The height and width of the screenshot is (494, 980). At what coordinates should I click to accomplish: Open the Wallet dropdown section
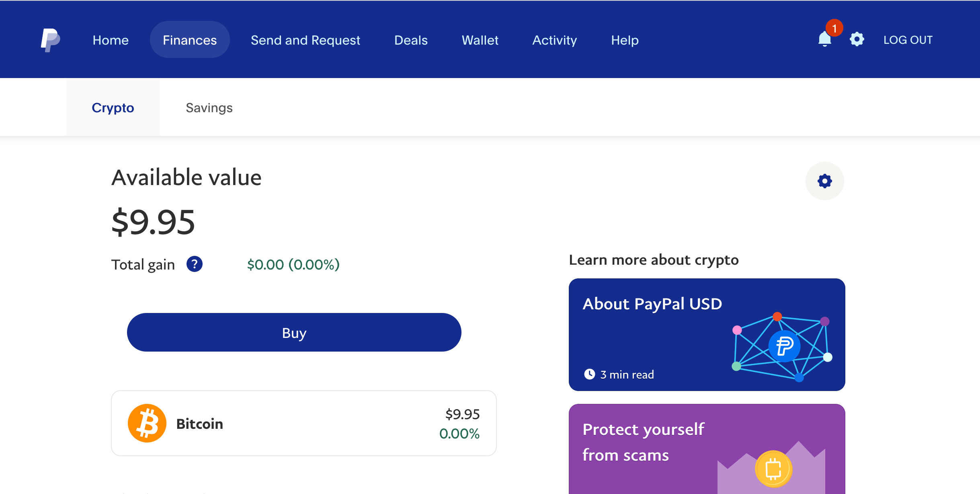click(480, 39)
